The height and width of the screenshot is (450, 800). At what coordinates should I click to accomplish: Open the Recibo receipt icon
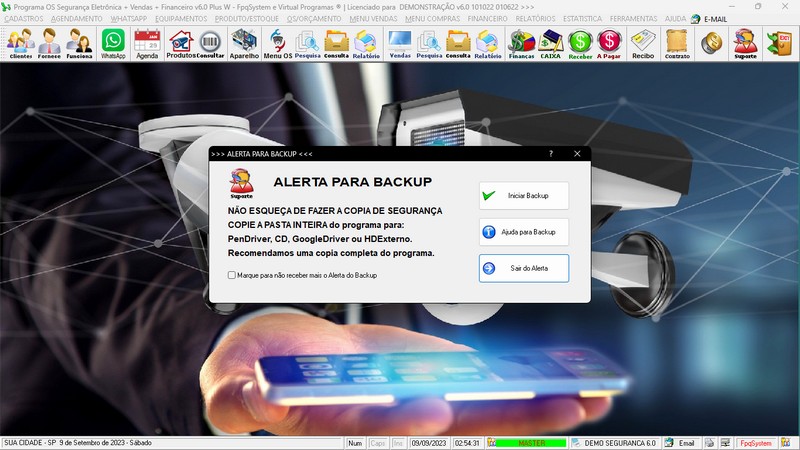(643, 43)
